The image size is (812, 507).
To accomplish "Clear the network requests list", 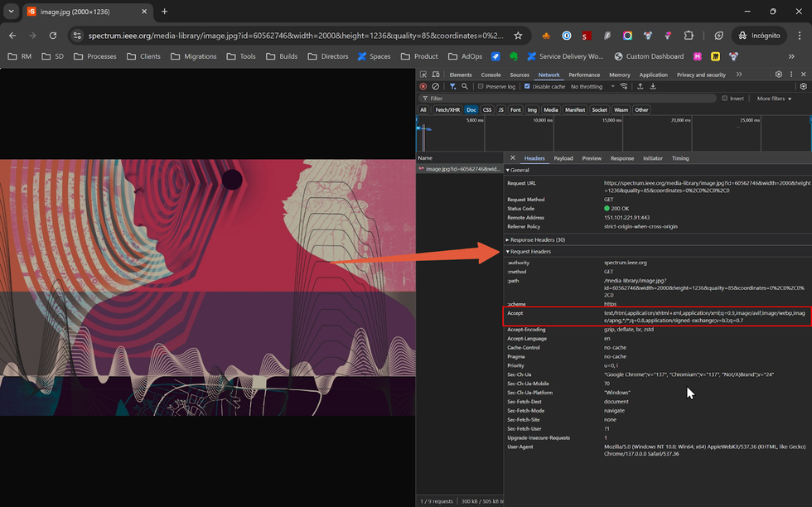I will 437,86.
